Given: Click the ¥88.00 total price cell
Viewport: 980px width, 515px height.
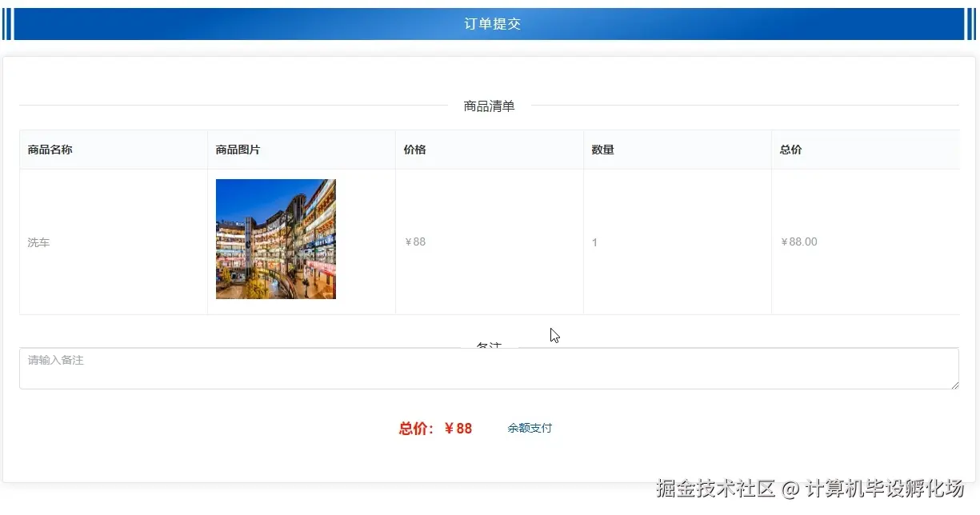Looking at the screenshot, I should 799,242.
